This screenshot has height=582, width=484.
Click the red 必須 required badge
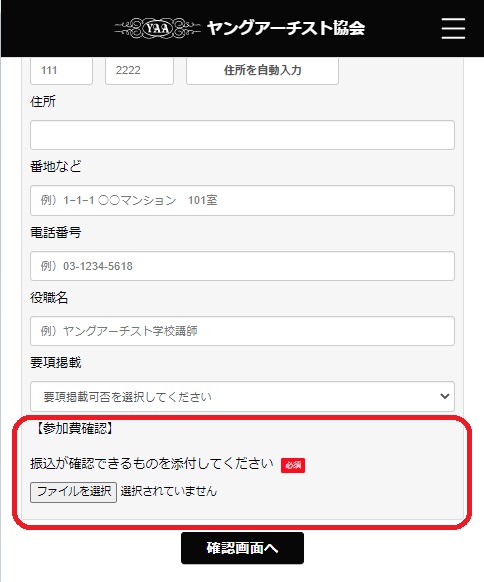293,465
